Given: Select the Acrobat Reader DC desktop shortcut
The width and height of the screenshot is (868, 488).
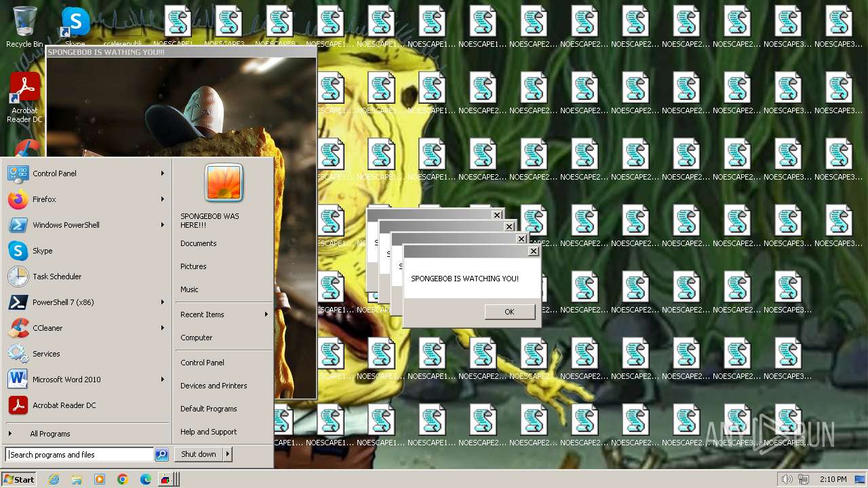Looking at the screenshot, I should pyautogui.click(x=24, y=98).
